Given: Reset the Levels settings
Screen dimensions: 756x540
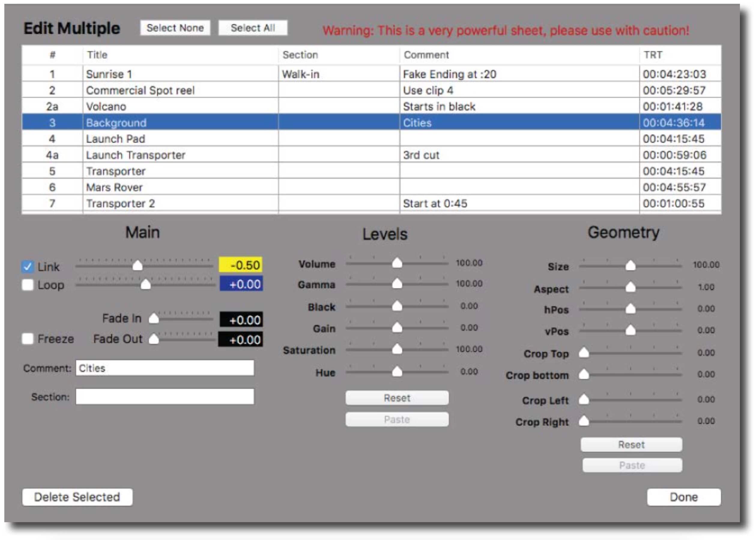Looking at the screenshot, I should (x=397, y=398).
